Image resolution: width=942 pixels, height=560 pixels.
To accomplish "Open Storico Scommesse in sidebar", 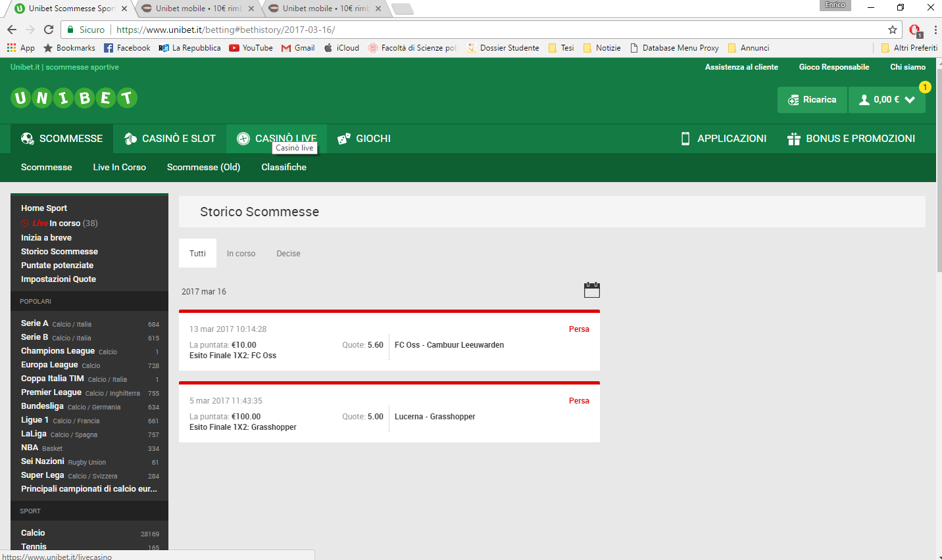I will pos(59,251).
